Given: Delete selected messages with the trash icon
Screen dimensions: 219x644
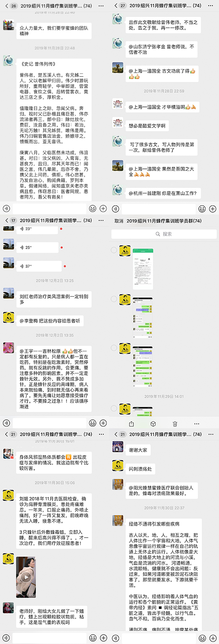Looking at the screenshot, I should (175, 424).
